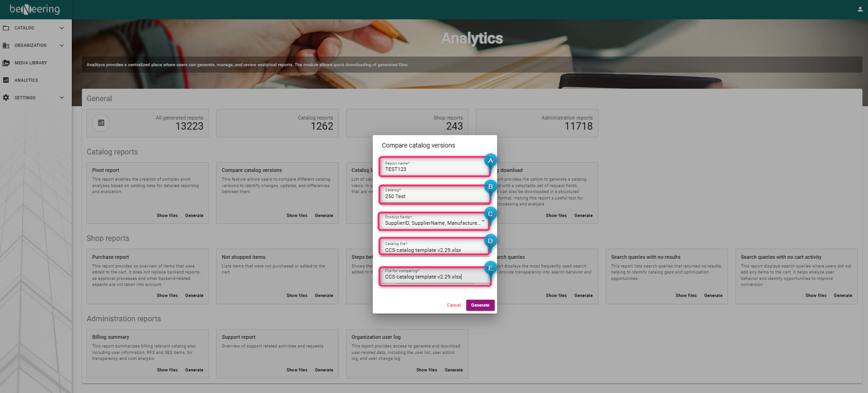The width and height of the screenshot is (868, 393).
Task: Expand the Organization menu chevron
Action: click(62, 46)
